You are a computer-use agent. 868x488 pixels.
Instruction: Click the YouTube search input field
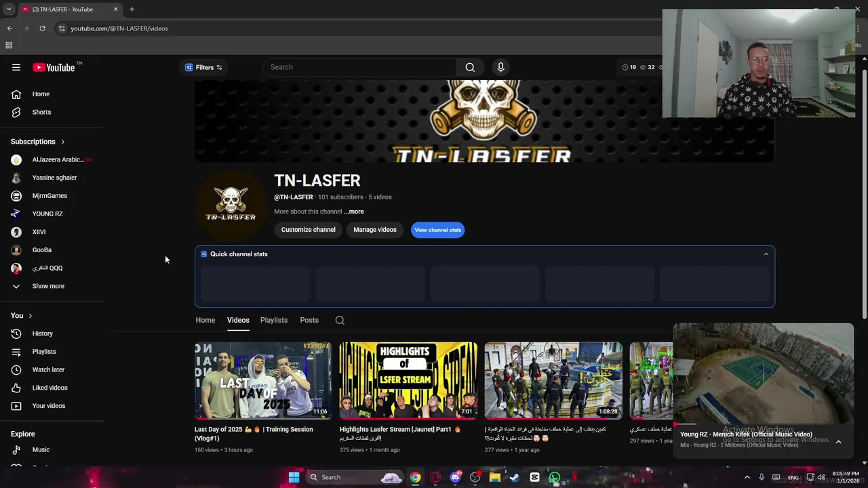(x=359, y=67)
